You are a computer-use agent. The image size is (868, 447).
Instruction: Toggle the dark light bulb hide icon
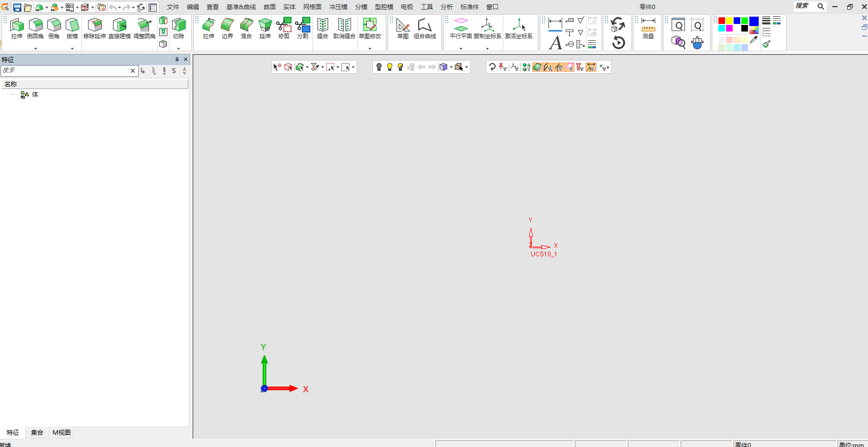379,67
